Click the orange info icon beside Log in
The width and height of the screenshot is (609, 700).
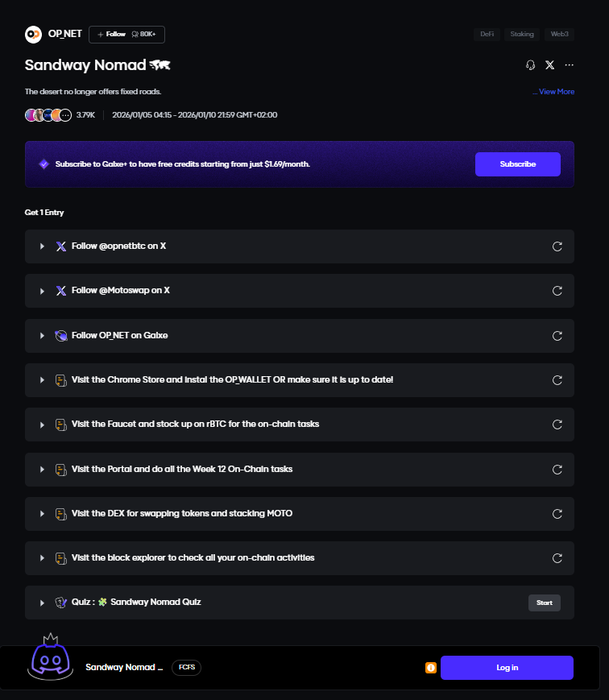coord(431,668)
